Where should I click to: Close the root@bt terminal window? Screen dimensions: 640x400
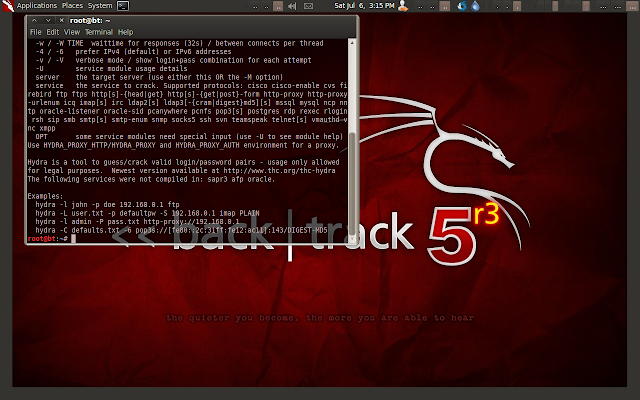pyautogui.click(x=62, y=20)
